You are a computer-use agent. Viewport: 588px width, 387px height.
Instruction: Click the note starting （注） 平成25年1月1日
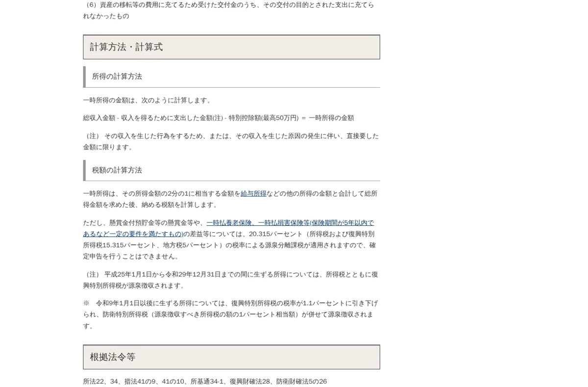pyautogui.click(x=230, y=280)
